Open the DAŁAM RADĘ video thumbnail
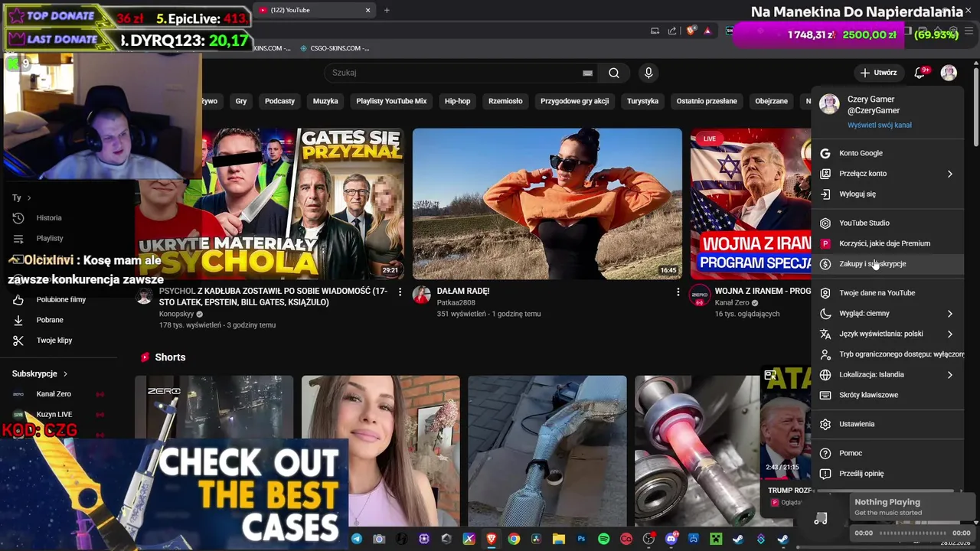Image resolution: width=980 pixels, height=551 pixels. click(547, 204)
